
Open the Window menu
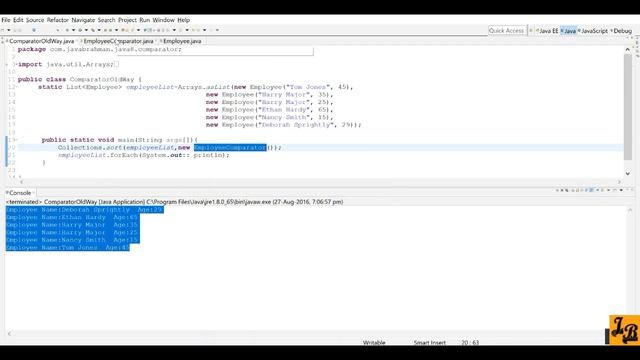(163, 20)
